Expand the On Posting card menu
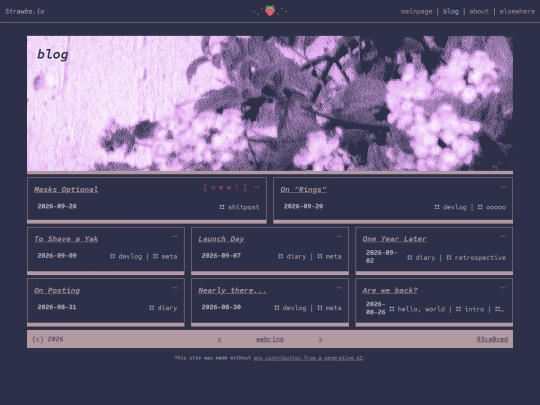Viewport: 540px width, 405px height. [175, 288]
